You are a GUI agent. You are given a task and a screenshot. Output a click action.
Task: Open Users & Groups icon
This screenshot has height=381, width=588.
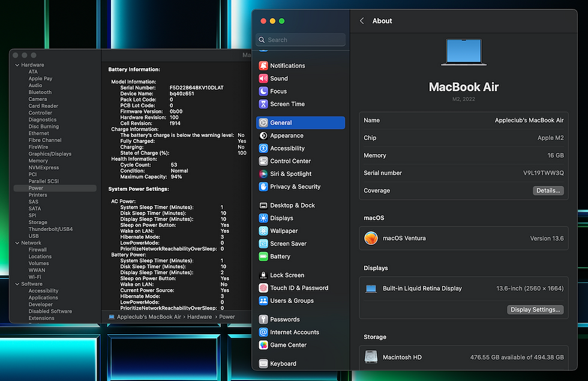click(x=263, y=301)
